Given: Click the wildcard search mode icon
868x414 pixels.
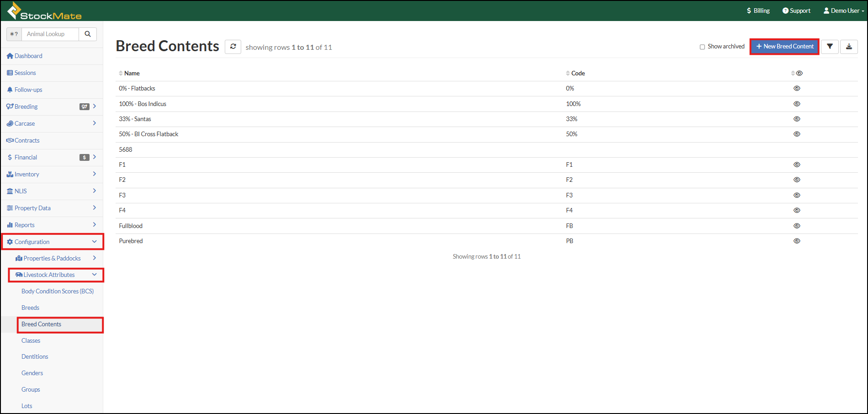Looking at the screenshot, I should tap(14, 34).
